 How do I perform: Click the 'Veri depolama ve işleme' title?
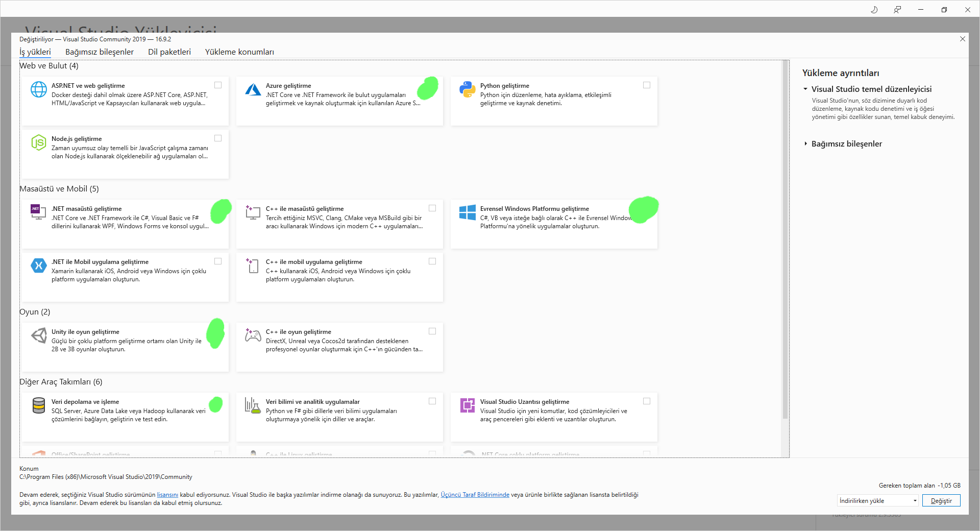(x=85, y=402)
